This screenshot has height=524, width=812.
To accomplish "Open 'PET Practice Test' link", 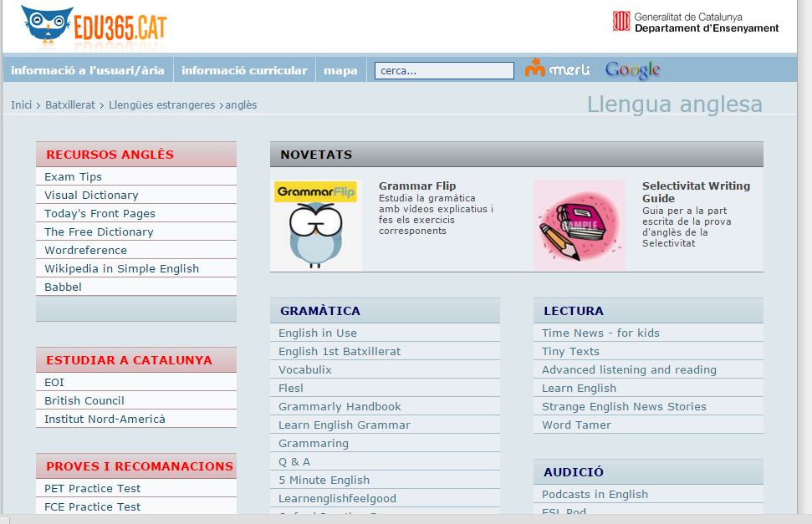I will pyautogui.click(x=92, y=489).
